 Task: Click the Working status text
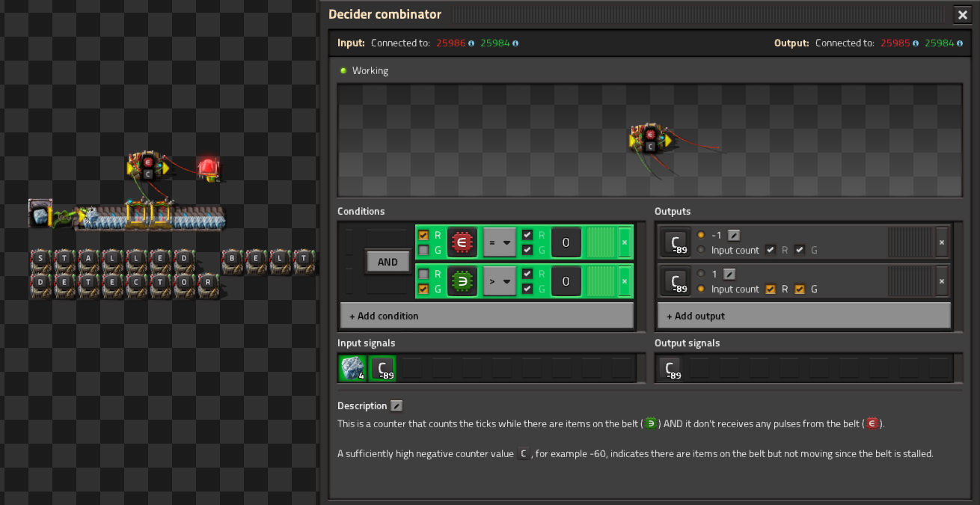370,70
